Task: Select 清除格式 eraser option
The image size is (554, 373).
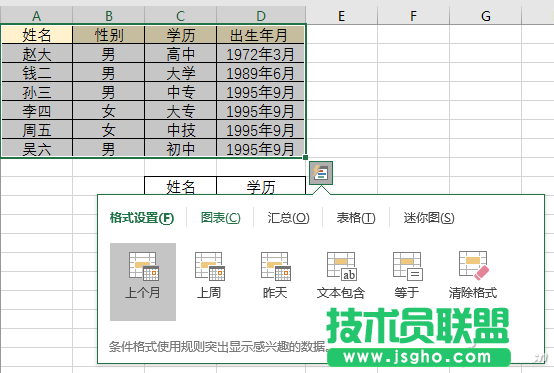Action: (x=473, y=276)
